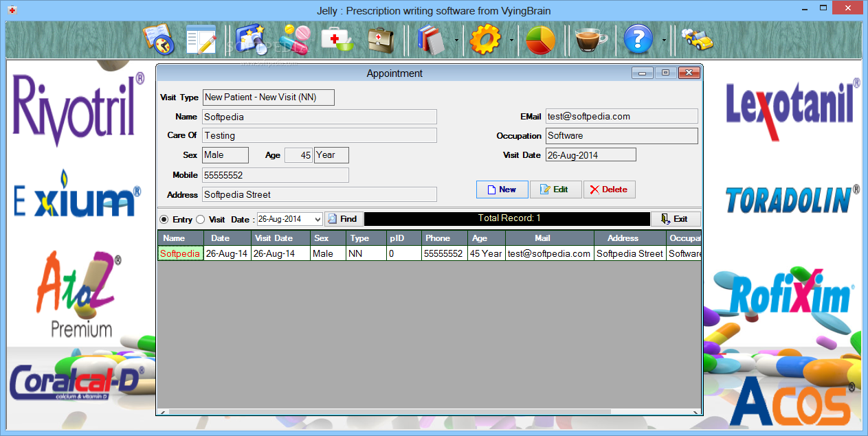Click the Total Record: 1 status bar
The image size is (868, 436).
pos(507,218)
